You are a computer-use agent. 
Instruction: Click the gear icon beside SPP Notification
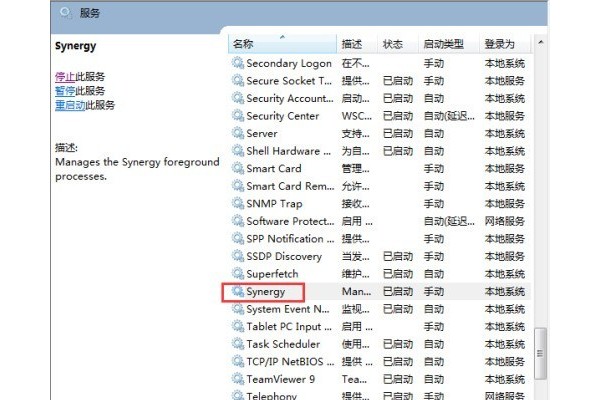pos(238,238)
